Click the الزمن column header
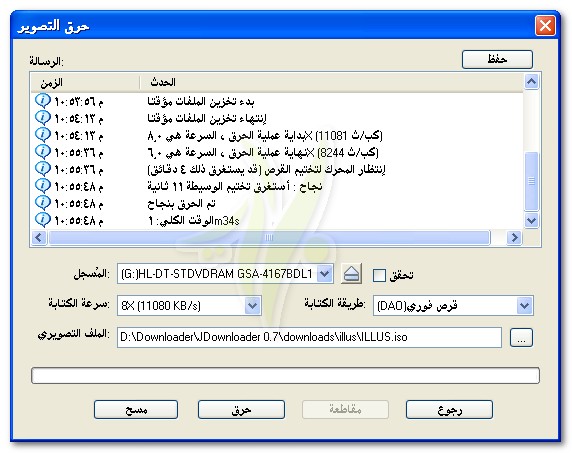Viewport: 572px width, 453px height. coord(86,82)
